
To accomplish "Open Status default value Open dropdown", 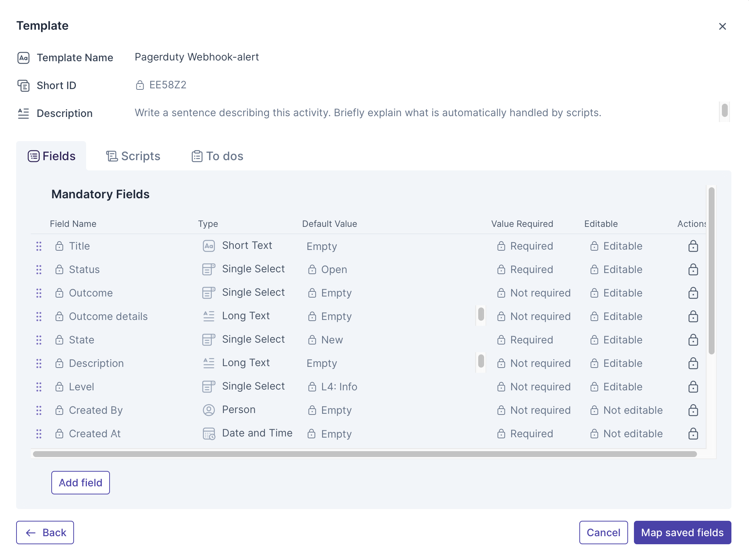I will point(333,270).
